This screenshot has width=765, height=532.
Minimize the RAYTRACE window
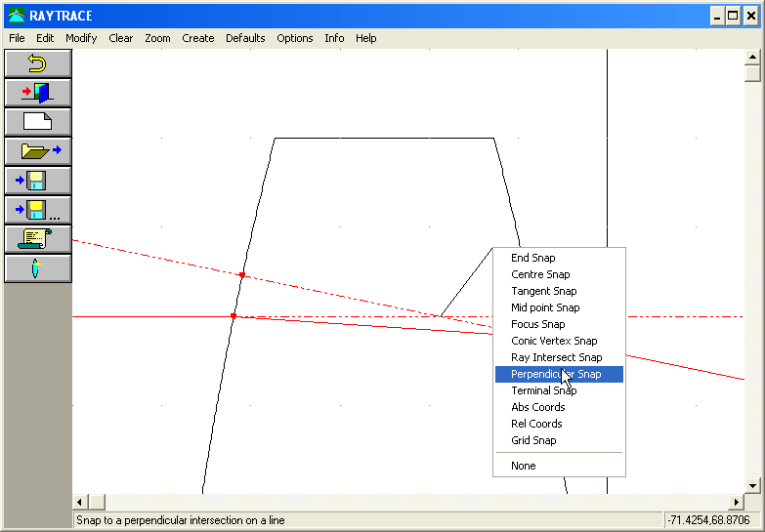717,16
